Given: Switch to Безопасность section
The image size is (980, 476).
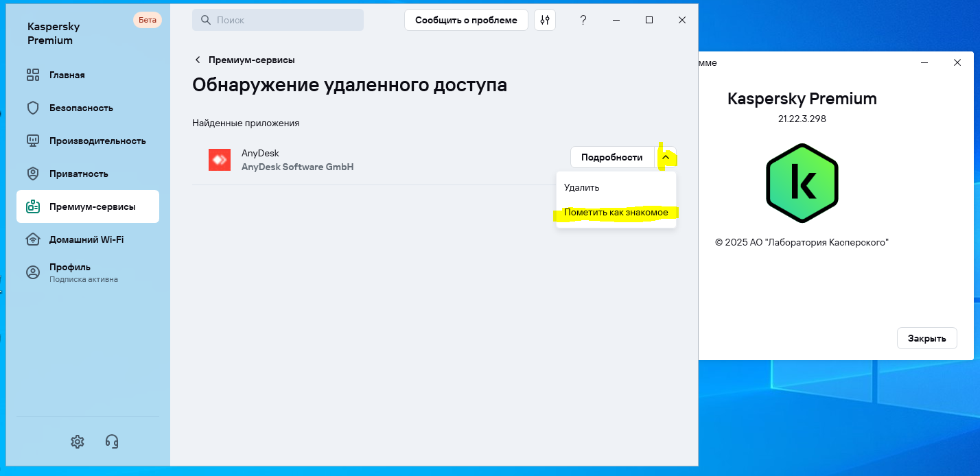Looking at the screenshot, I should point(81,108).
